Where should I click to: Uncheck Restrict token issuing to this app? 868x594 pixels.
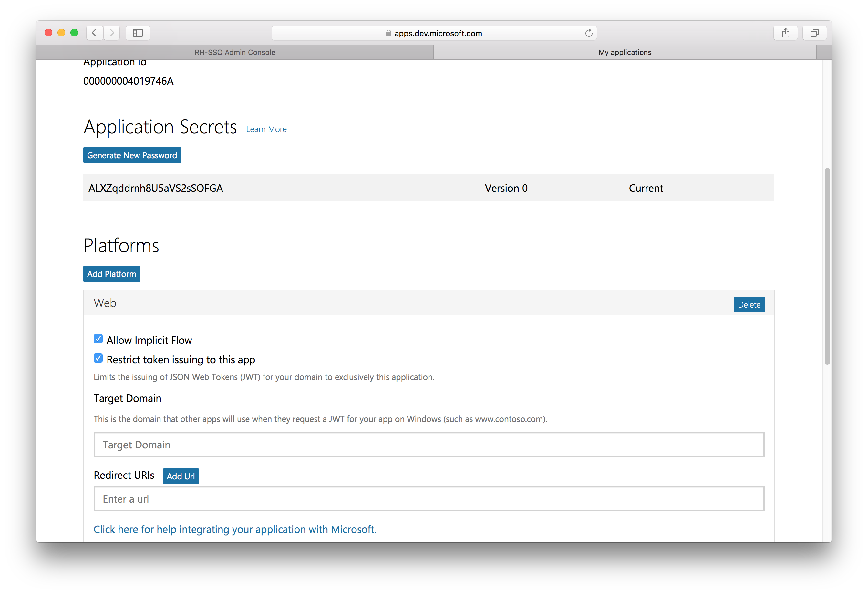point(98,358)
